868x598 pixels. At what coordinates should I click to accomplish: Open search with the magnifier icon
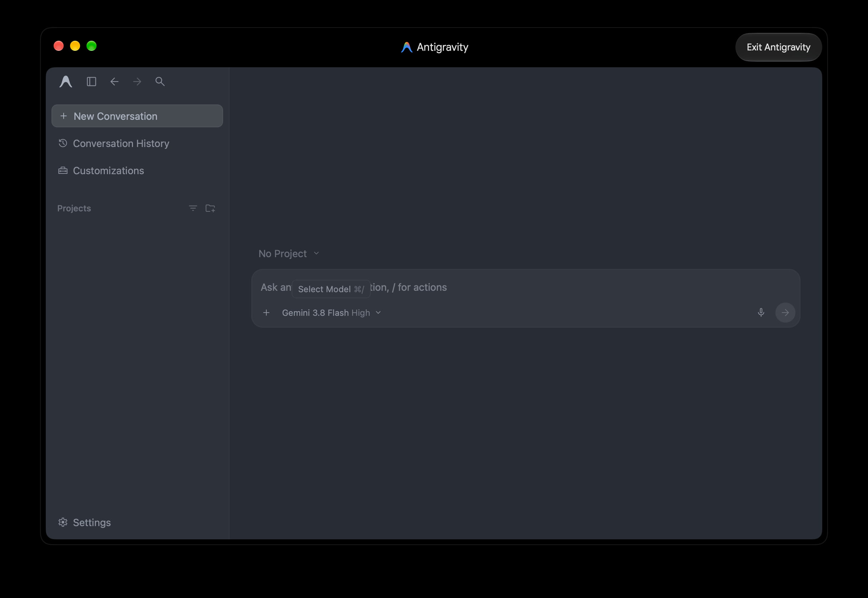[160, 82]
